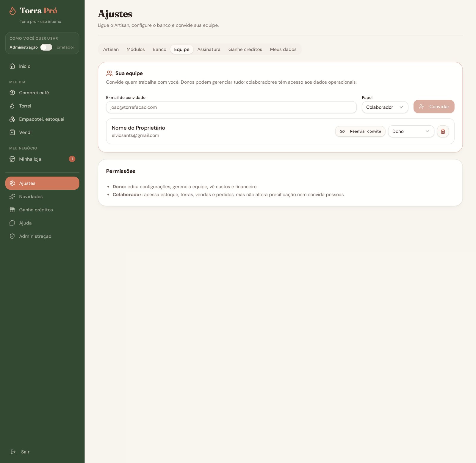Click the Convidar button
The height and width of the screenshot is (463, 476).
pos(434,107)
